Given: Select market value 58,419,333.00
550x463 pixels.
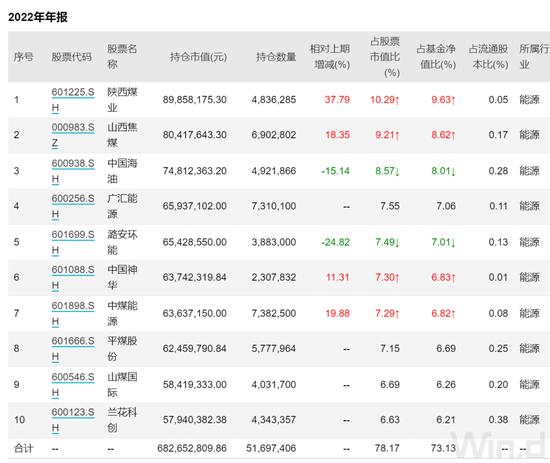Looking at the screenshot, I should pos(195,385).
